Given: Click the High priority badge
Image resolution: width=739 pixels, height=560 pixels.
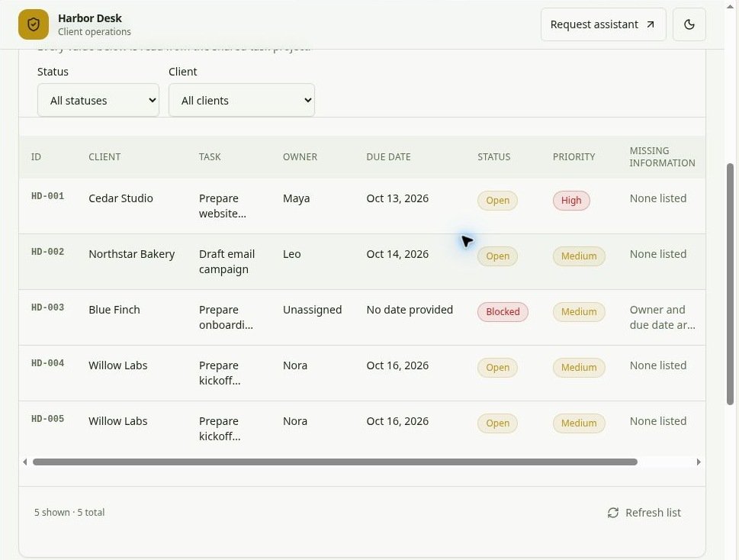Looking at the screenshot, I should tap(571, 201).
